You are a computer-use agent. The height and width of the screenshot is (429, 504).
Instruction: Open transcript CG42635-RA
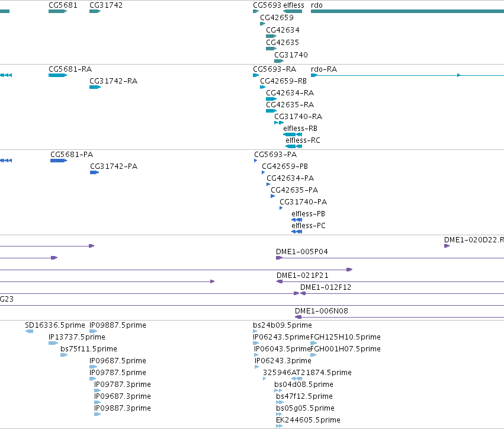point(290,105)
